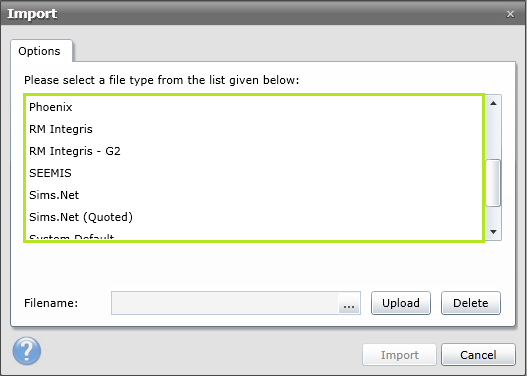
Task: Click the greyed-out Import button
Action: point(399,355)
